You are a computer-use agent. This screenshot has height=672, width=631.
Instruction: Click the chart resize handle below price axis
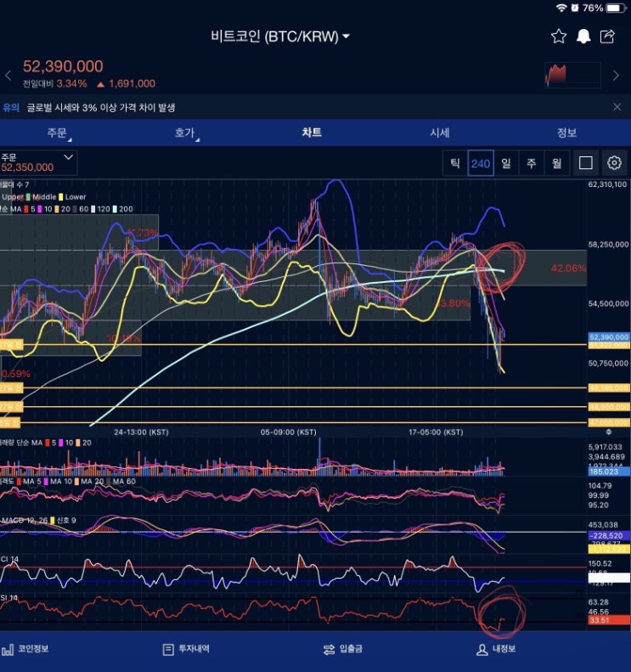pyautogui.click(x=608, y=432)
